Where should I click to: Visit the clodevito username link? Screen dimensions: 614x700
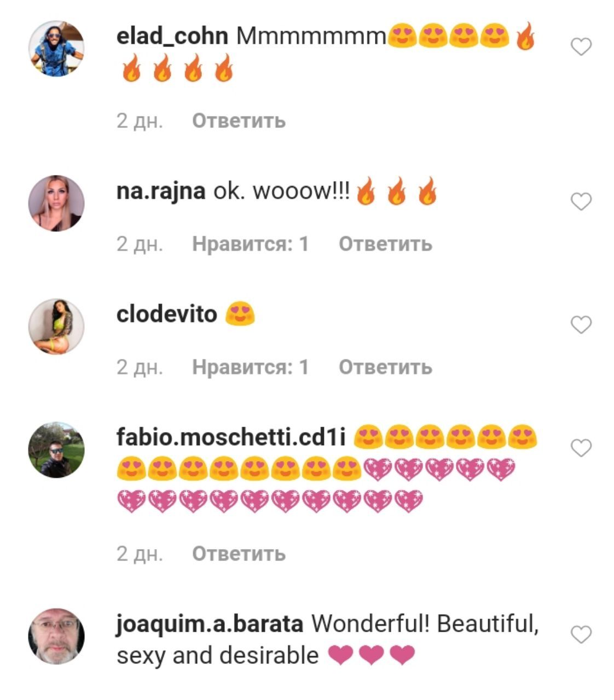coord(167,314)
